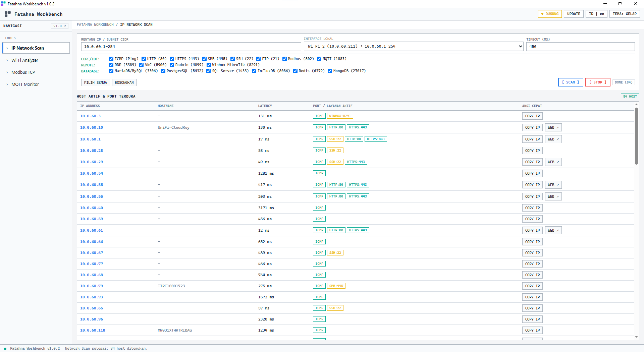Click the STOP button

point(598,82)
